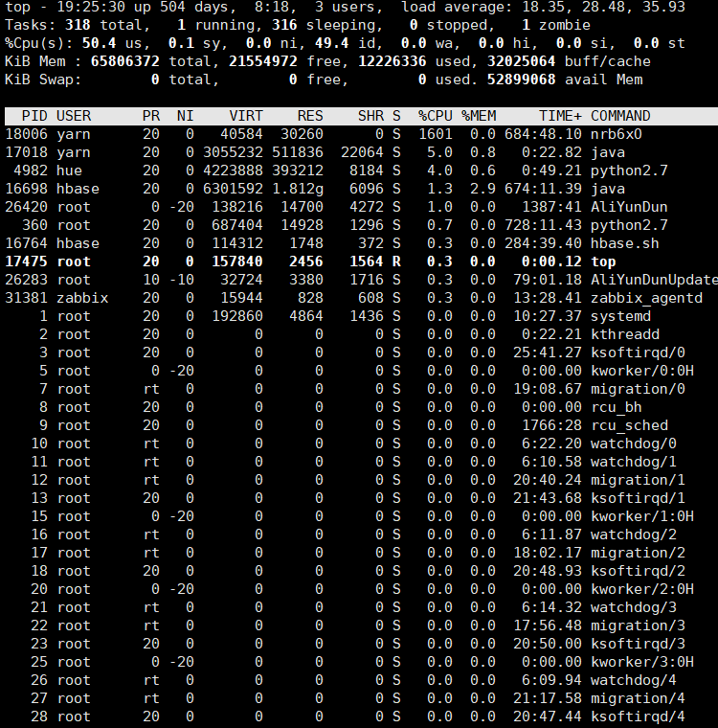Click the rcu_sched command
This screenshot has height=728, width=718.
(629, 425)
